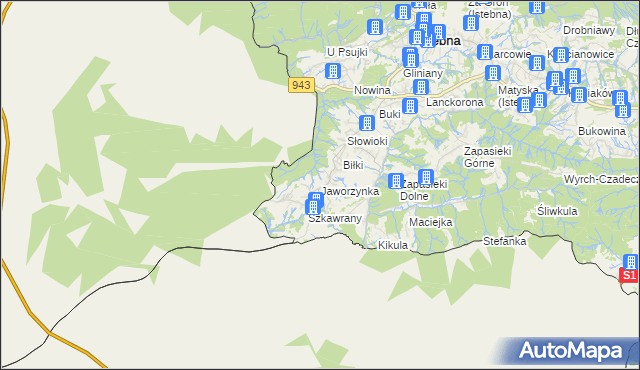The width and height of the screenshot is (640, 370).
Task: Click building marker above the S1 road sign
Action: (x=631, y=262)
